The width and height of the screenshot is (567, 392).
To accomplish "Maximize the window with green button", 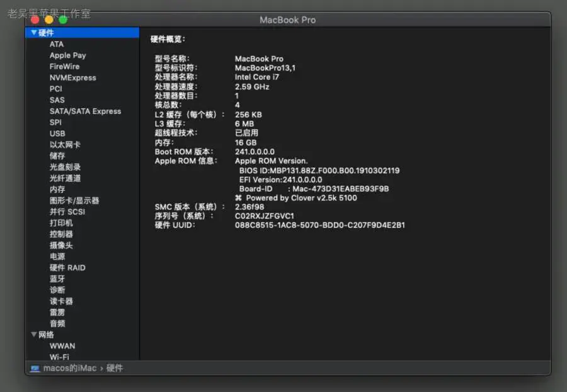I will pyautogui.click(x=63, y=20).
